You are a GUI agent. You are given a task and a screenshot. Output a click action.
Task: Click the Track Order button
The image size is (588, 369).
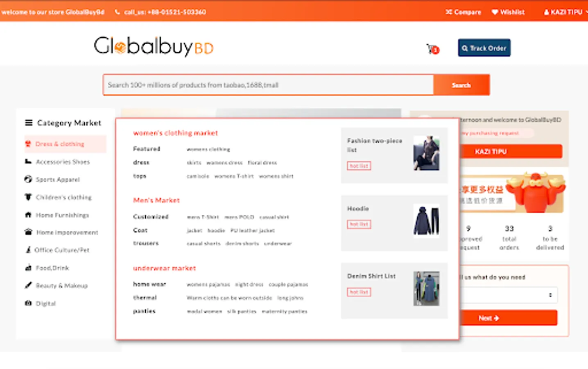(x=484, y=48)
